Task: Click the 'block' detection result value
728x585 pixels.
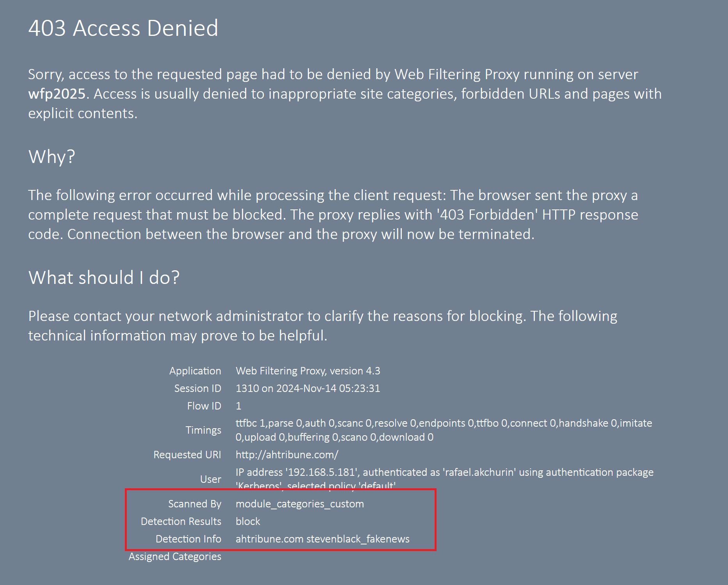Action: click(248, 521)
